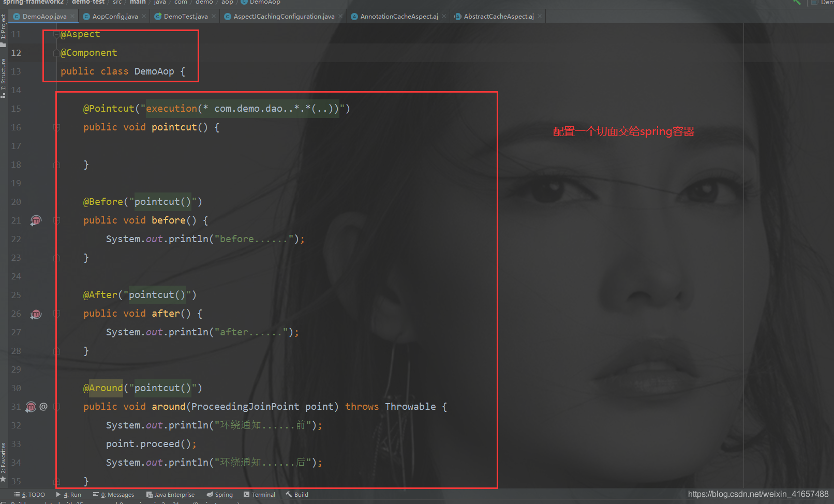Click the fold end marker on line 28
The width and height of the screenshot is (834, 504).
[x=56, y=351]
